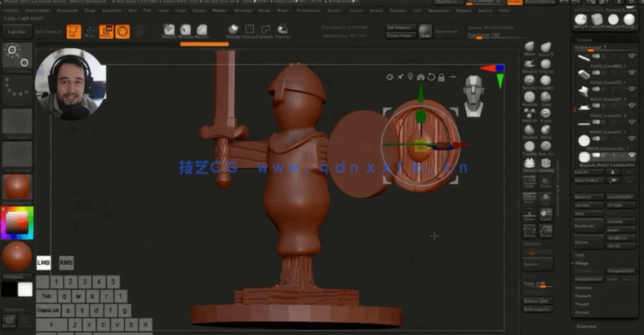The width and height of the screenshot is (644, 335).
Task: Select the Pinch brush
Action: click(546, 115)
